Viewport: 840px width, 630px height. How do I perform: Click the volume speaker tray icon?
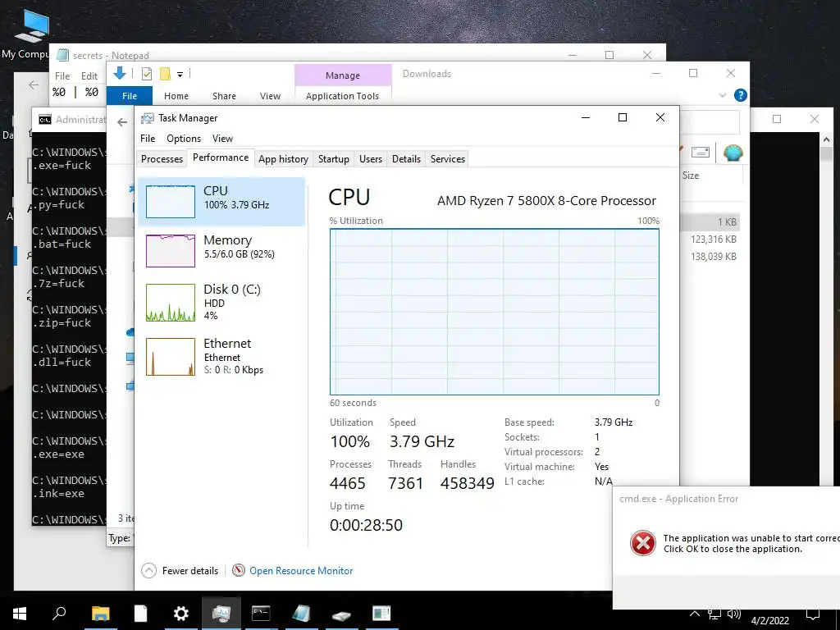(734, 614)
